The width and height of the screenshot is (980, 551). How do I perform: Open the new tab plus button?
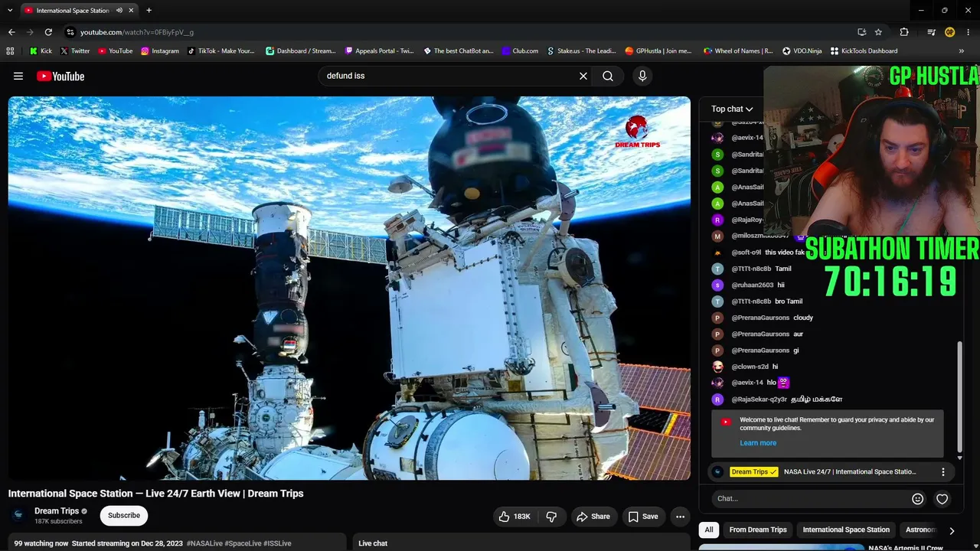149,11
